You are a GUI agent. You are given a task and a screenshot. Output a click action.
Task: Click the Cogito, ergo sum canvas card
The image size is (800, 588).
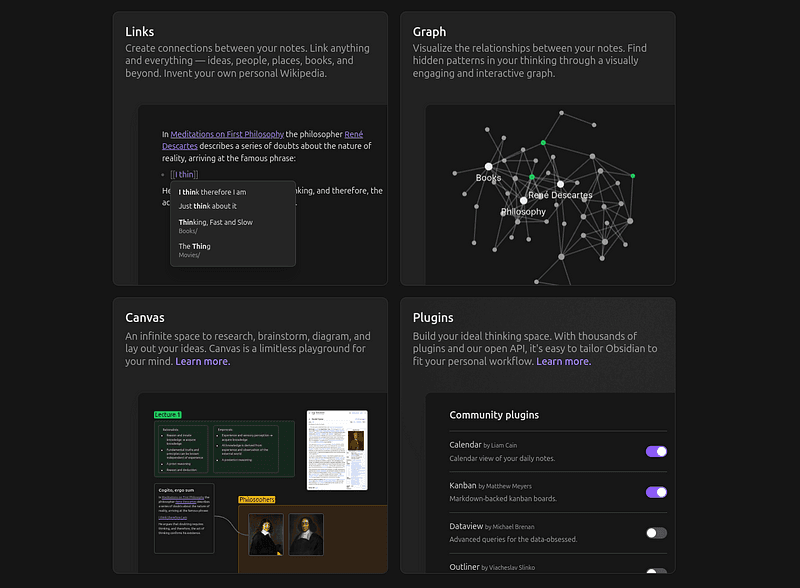pos(184,518)
